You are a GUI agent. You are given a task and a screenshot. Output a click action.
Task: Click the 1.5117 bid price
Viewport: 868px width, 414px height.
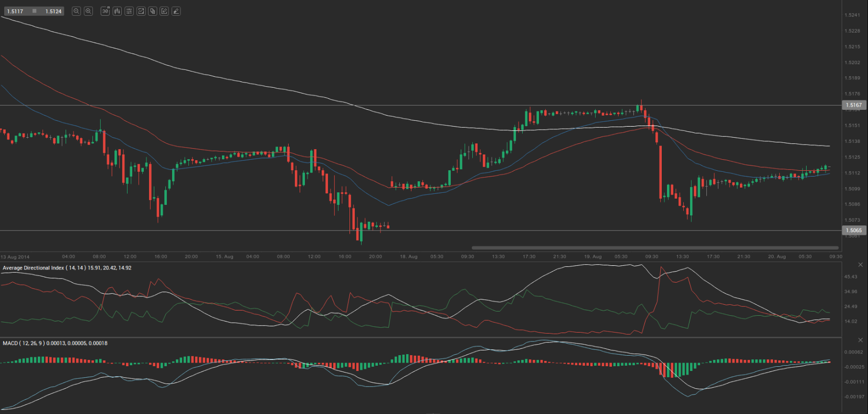[15, 11]
